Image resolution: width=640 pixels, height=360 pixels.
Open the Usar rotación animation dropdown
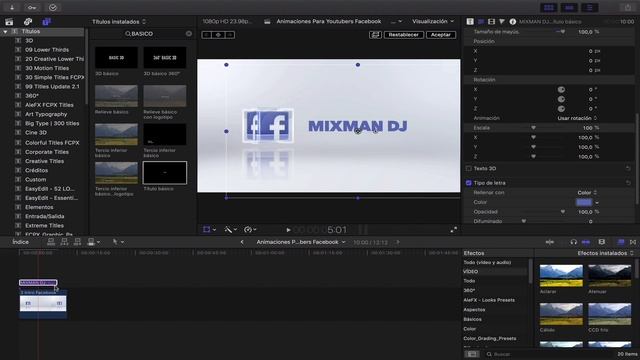point(577,118)
